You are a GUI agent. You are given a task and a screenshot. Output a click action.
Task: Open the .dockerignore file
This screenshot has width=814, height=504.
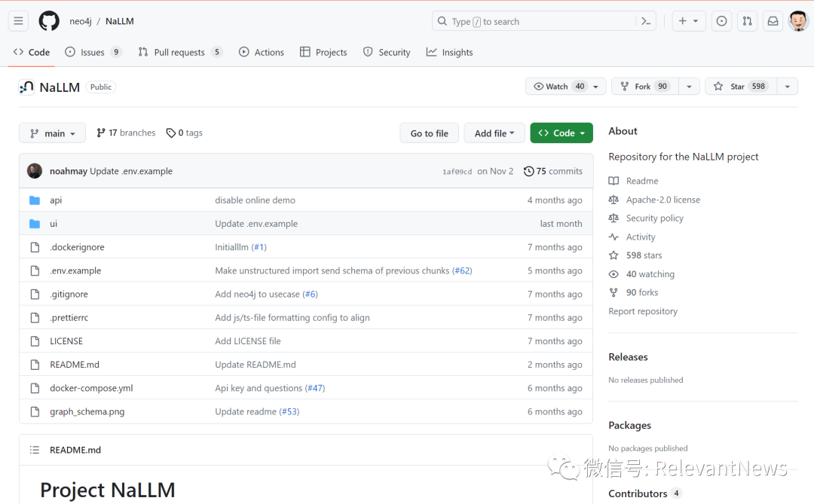[77, 247]
